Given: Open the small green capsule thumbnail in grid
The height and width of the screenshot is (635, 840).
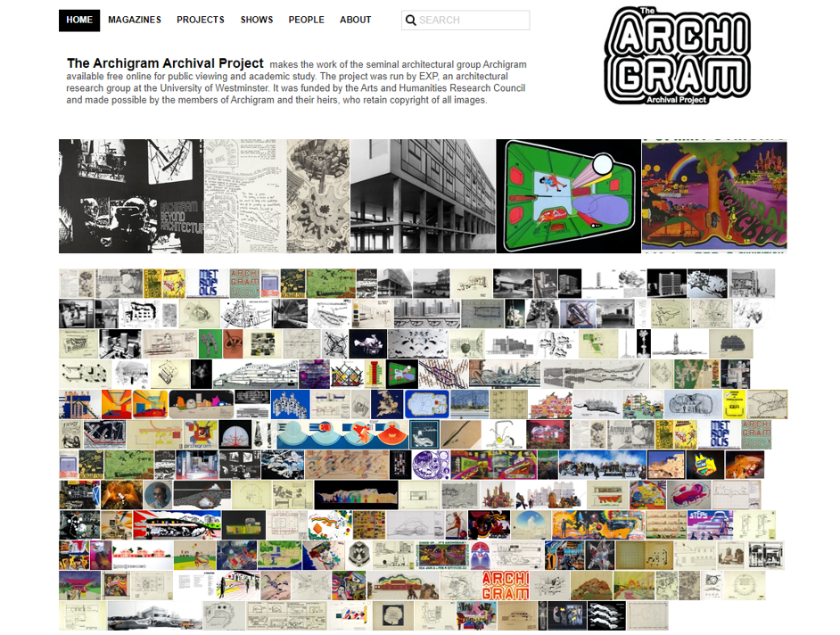Looking at the screenshot, I should [x=402, y=374].
